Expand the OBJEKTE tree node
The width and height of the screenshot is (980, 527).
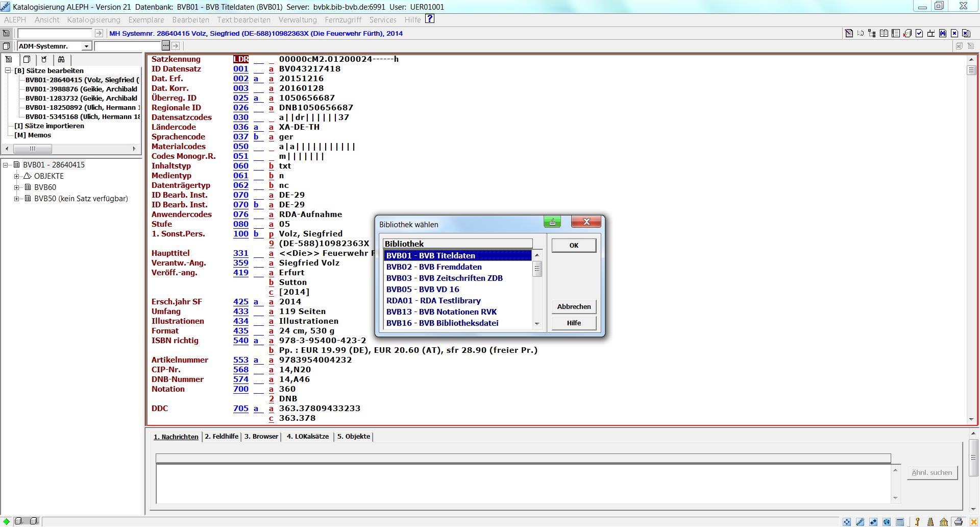(17, 176)
